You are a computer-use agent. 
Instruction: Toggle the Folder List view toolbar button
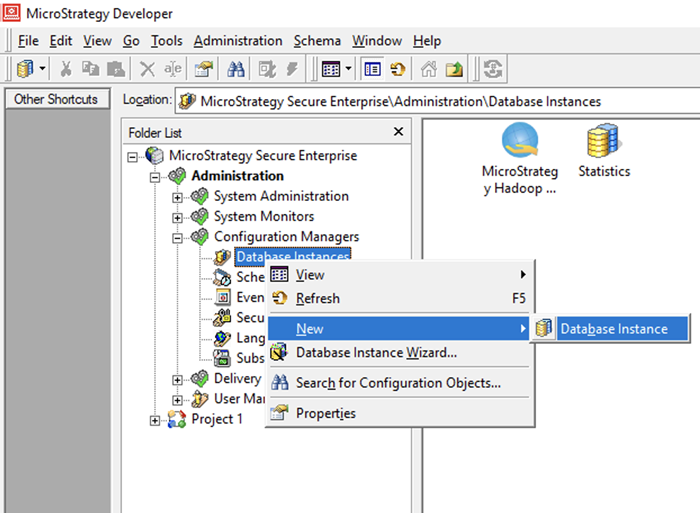tap(372, 69)
